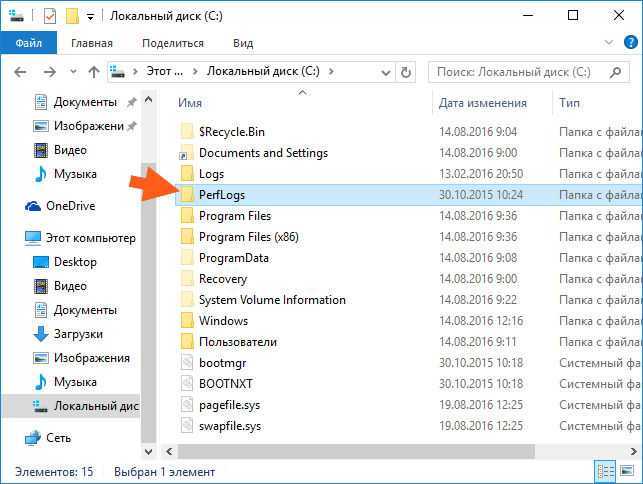The width and height of the screenshot is (643, 484).
Task: Select the Recovery folder icon
Action: 187,279
